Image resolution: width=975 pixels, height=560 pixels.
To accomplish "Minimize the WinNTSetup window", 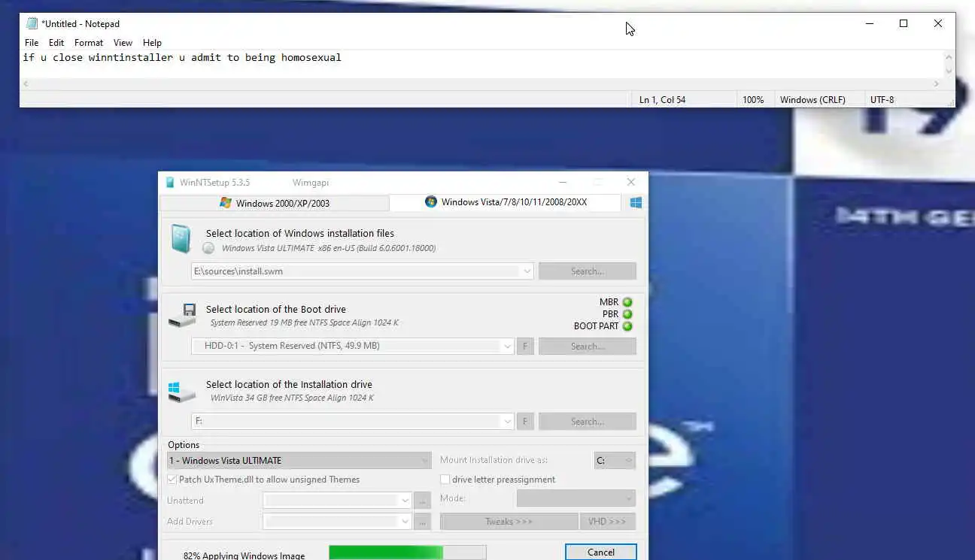I will tap(563, 182).
